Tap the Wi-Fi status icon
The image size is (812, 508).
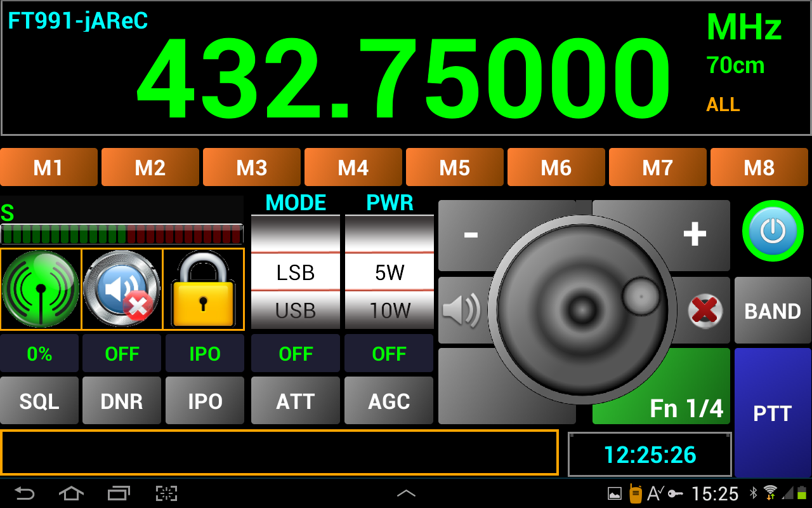[x=771, y=493]
